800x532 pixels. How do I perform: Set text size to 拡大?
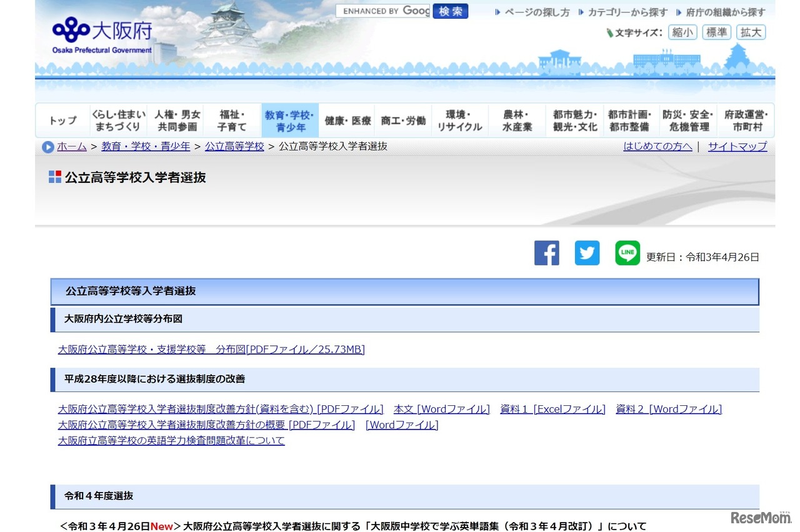[751, 32]
